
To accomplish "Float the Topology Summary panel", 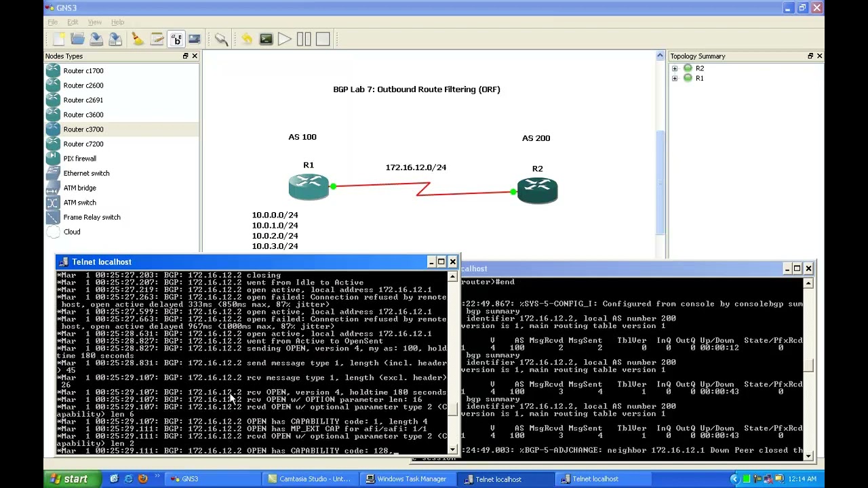I will (810, 56).
